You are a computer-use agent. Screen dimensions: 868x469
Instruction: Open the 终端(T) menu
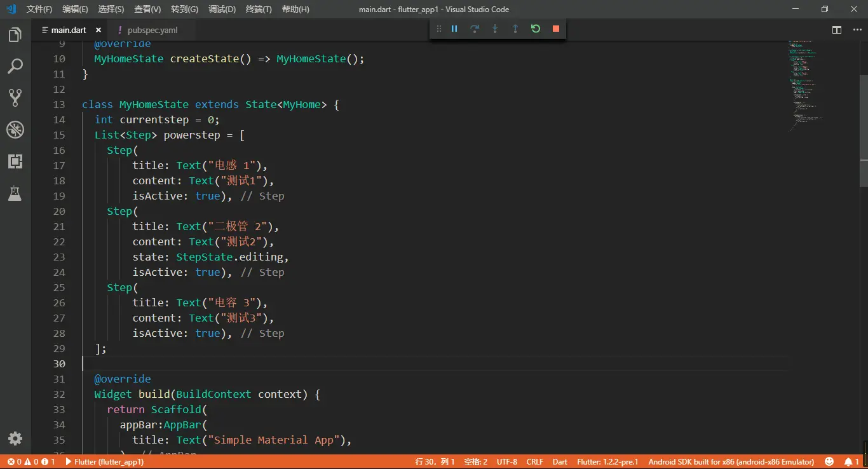(x=259, y=10)
